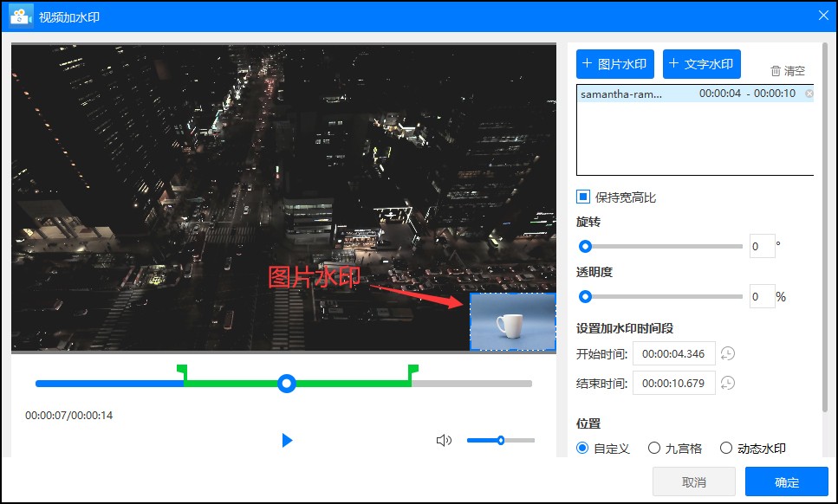The width and height of the screenshot is (838, 504).
Task: Remove the samantha-ram watermark entry via its X icon
Action: click(809, 94)
